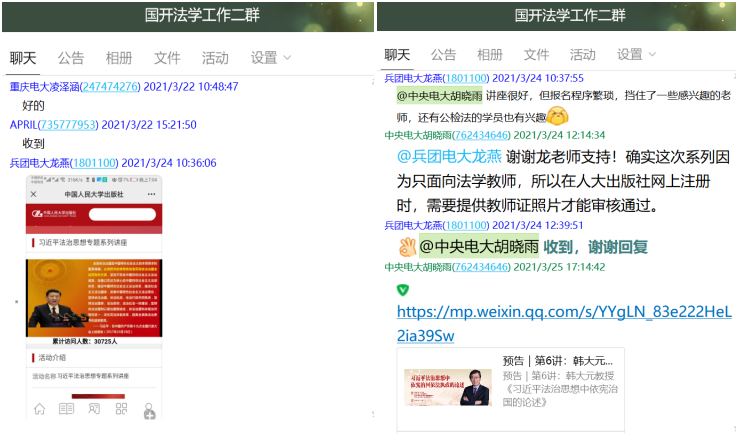
Task: Click user ID 247474276 of 重庆电大凌泽涵
Action: 110,87
